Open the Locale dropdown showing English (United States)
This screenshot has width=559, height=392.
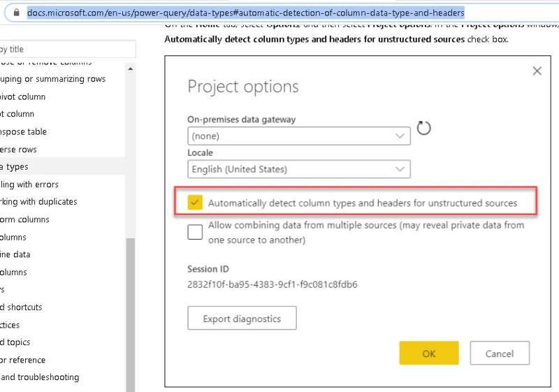click(x=299, y=169)
